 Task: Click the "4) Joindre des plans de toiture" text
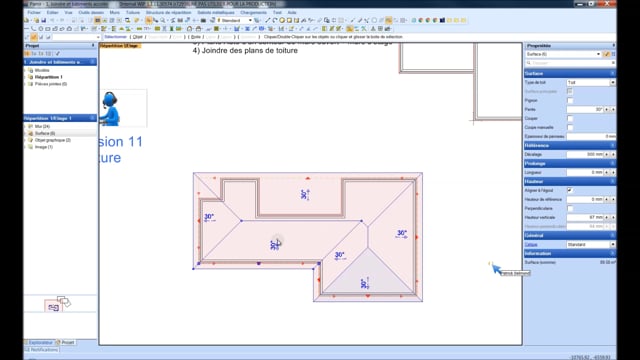(245, 51)
